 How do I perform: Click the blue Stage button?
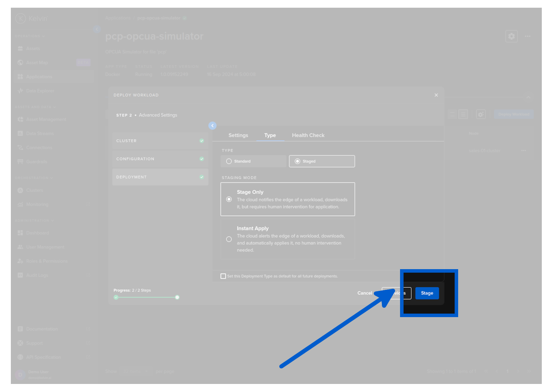coord(427,293)
